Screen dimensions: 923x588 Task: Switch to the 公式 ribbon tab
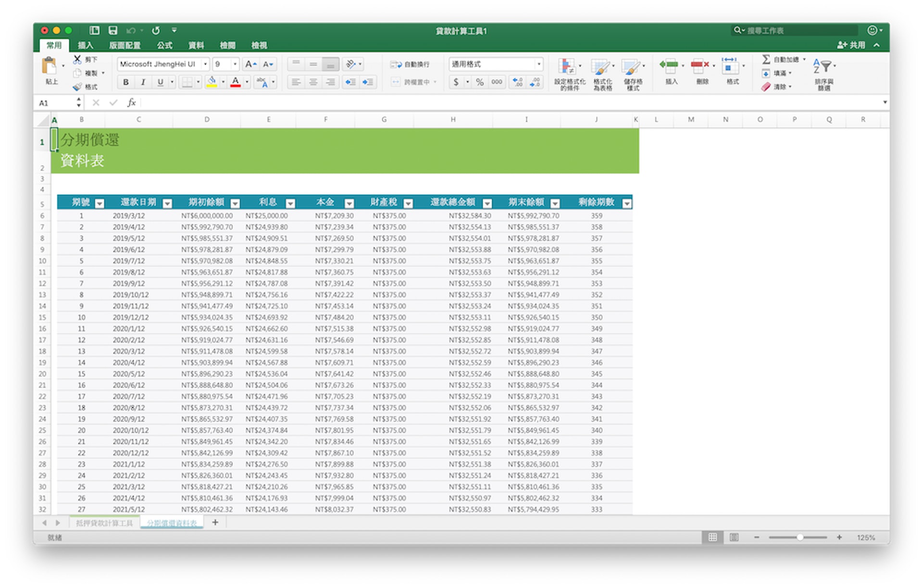164,45
